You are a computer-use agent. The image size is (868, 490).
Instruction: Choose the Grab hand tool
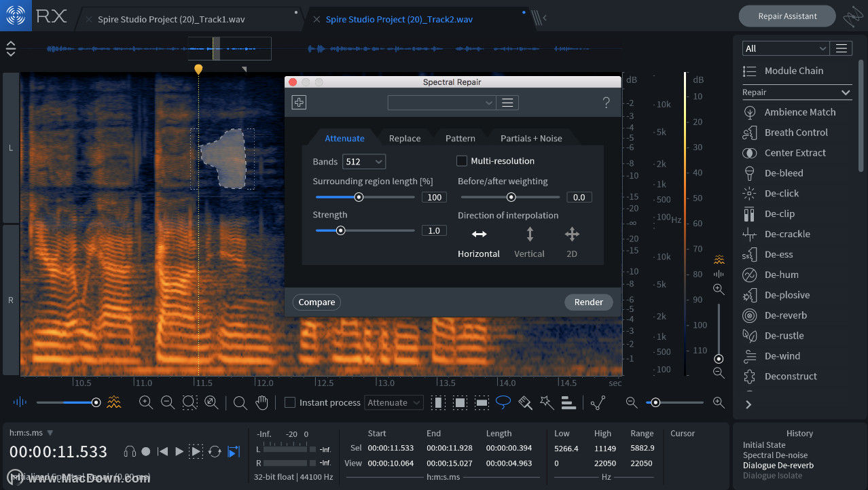pyautogui.click(x=261, y=402)
